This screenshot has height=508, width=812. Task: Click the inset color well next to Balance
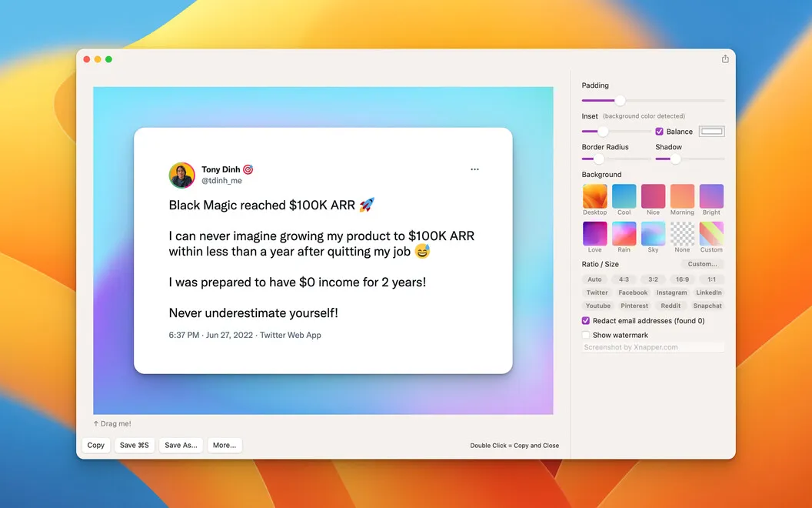click(x=711, y=132)
